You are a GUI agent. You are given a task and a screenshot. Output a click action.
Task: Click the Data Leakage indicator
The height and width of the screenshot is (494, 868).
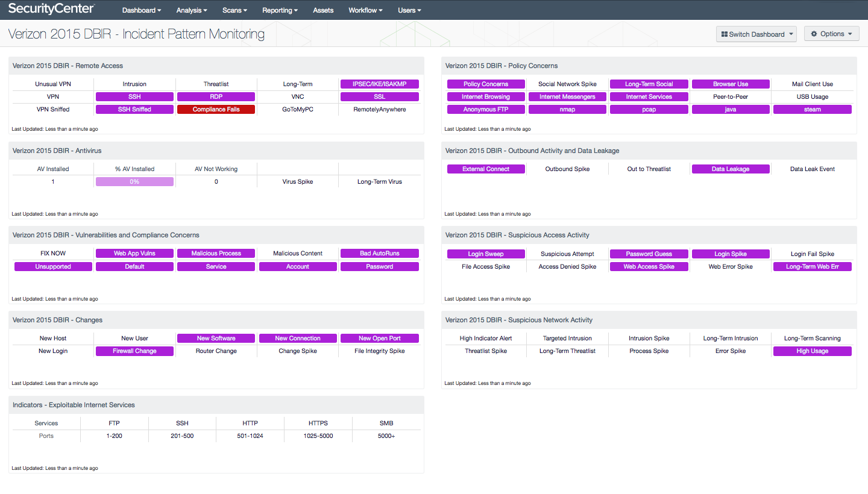(731, 169)
